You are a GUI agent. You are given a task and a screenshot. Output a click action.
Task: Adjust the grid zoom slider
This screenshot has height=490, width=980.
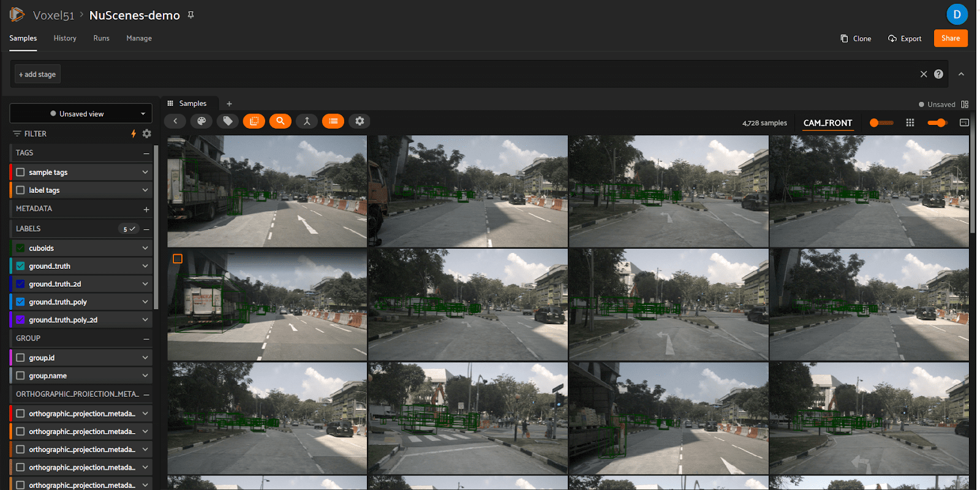point(937,123)
